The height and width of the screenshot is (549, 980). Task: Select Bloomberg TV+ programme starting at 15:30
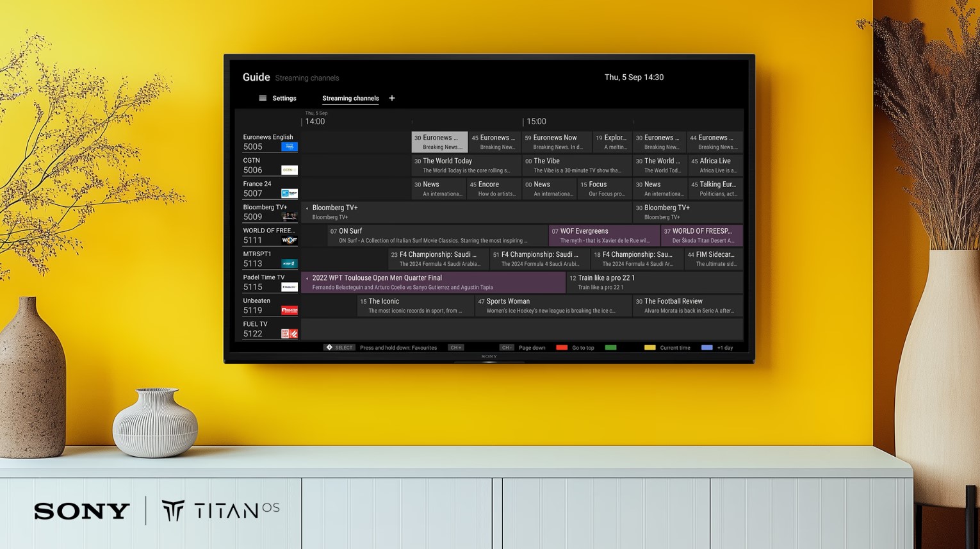point(688,212)
